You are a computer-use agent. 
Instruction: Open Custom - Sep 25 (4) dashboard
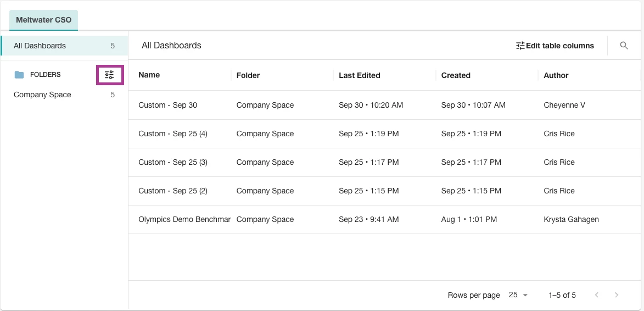click(x=173, y=134)
